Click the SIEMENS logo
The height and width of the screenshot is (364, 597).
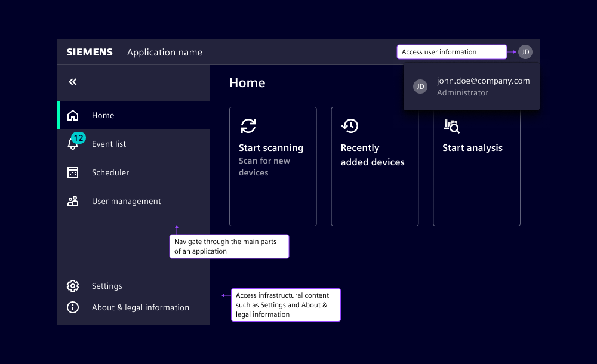[89, 51]
